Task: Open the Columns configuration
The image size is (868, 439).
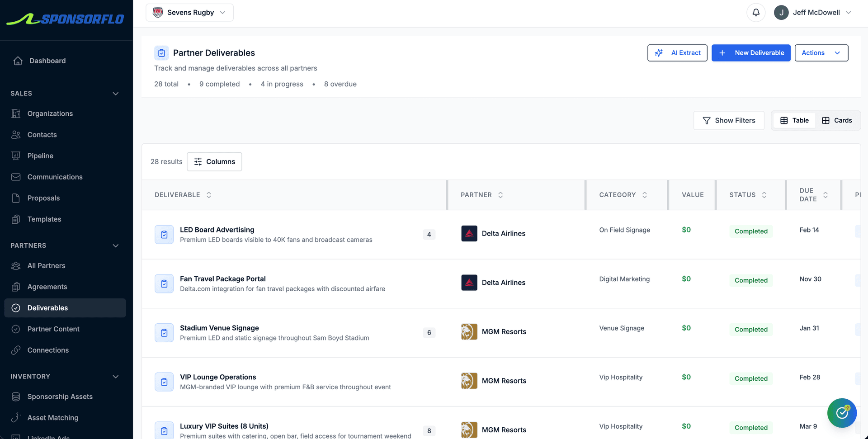Action: point(214,161)
